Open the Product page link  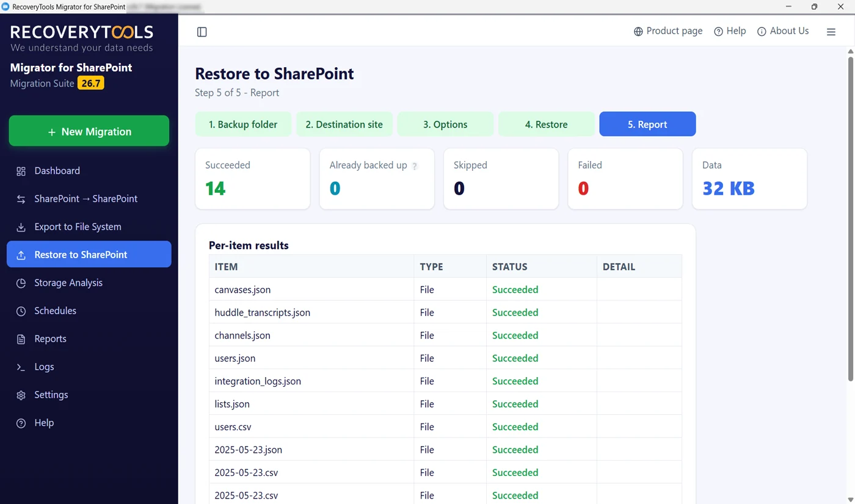(x=668, y=31)
